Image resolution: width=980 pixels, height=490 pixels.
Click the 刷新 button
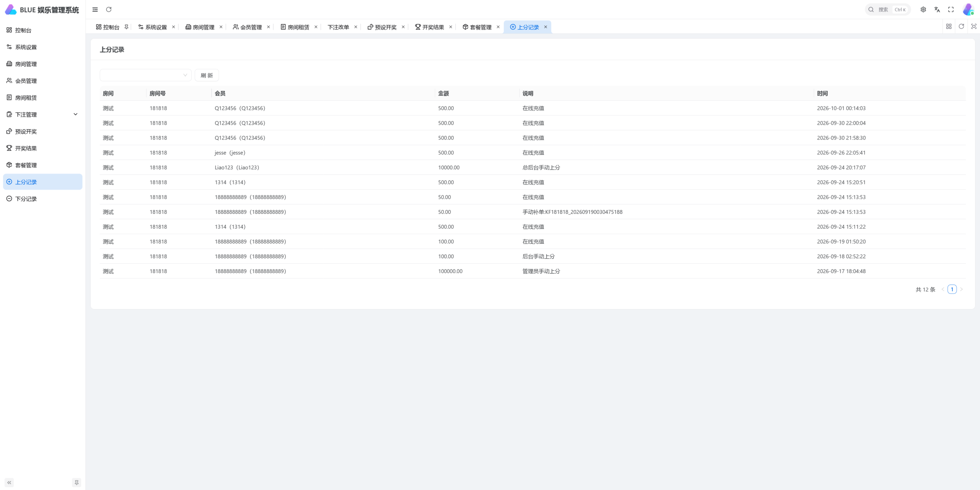point(207,75)
